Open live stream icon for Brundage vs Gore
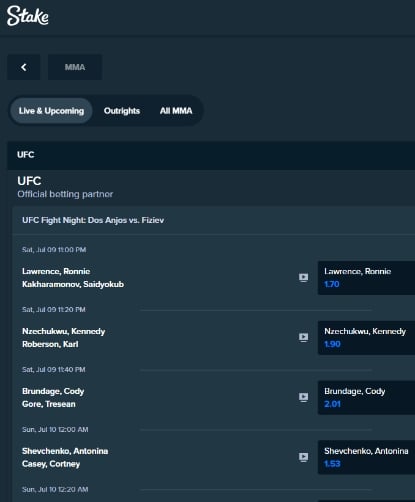 click(303, 397)
